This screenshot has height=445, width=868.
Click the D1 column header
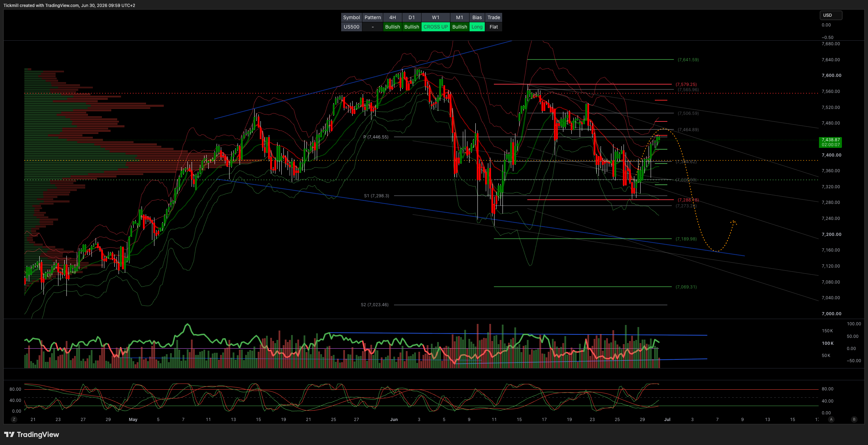(412, 17)
